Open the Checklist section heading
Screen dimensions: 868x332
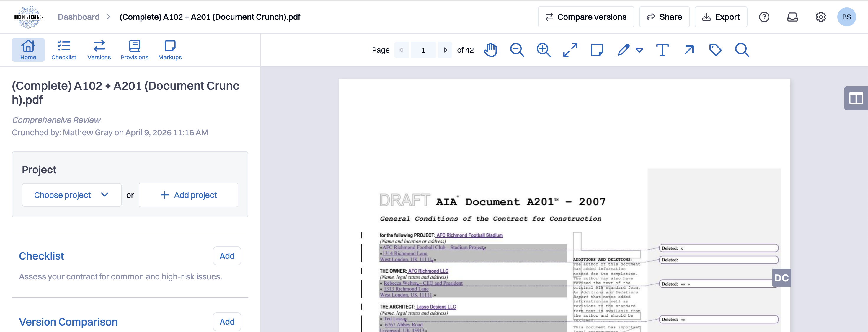coord(41,256)
